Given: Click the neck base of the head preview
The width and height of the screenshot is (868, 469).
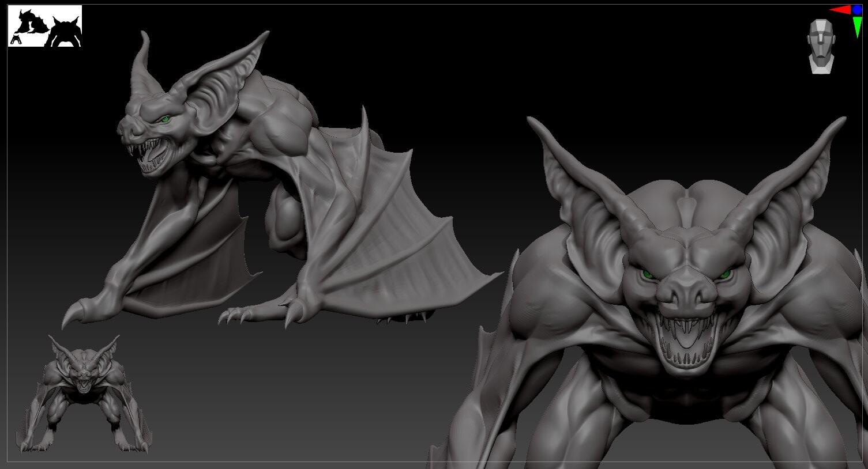Looking at the screenshot, I should (x=821, y=68).
